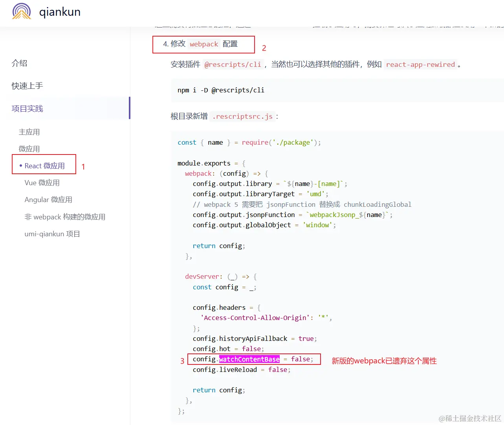Open umi-qiankun 项目 sidebar entry
Viewport: 504px width, 425px height.
click(52, 234)
